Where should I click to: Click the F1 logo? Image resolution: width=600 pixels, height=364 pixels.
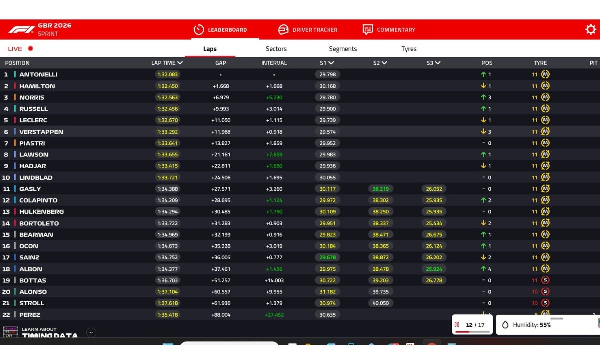(21, 30)
